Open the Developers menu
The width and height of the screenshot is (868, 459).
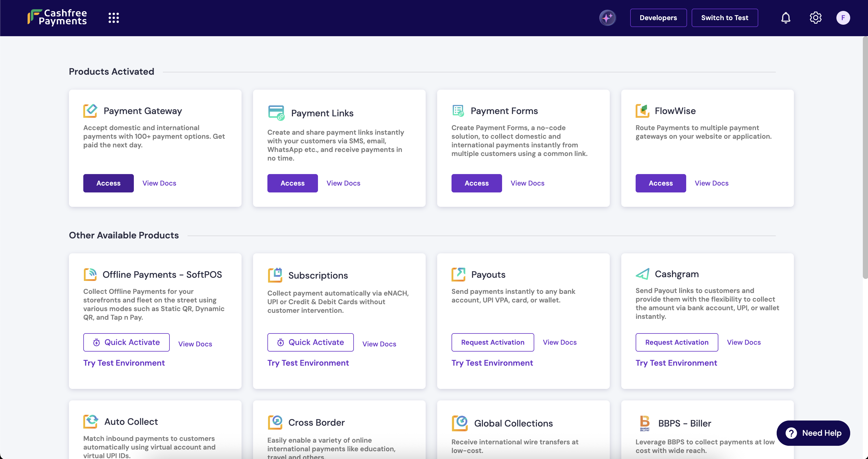click(x=658, y=18)
